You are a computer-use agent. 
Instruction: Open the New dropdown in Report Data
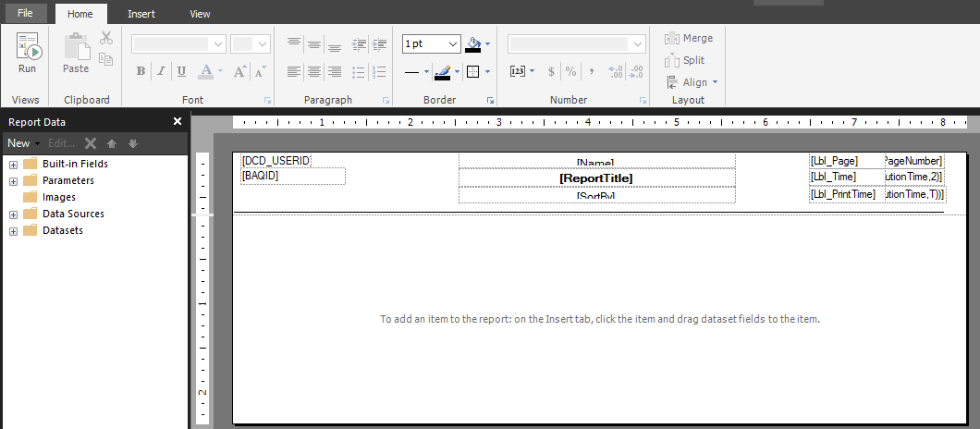click(x=23, y=143)
